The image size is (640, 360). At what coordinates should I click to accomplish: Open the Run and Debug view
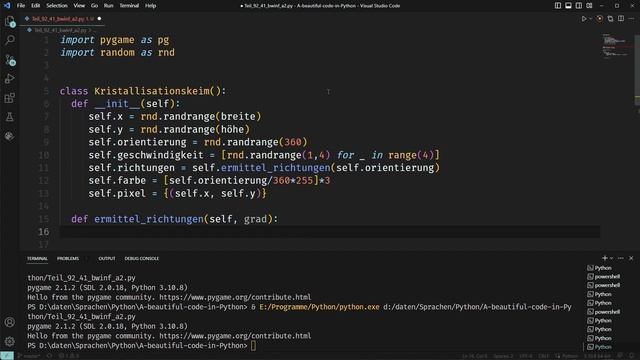point(10,79)
